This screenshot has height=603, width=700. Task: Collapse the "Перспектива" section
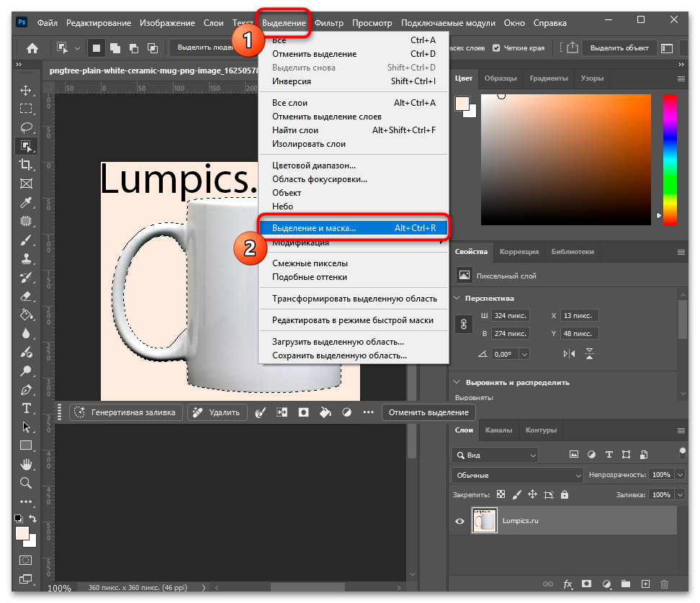point(457,298)
